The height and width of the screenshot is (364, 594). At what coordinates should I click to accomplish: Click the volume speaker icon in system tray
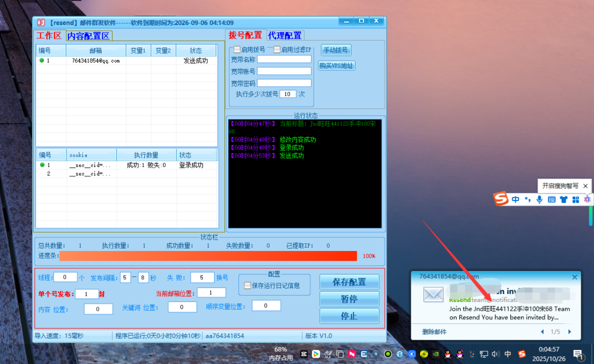[495, 354]
